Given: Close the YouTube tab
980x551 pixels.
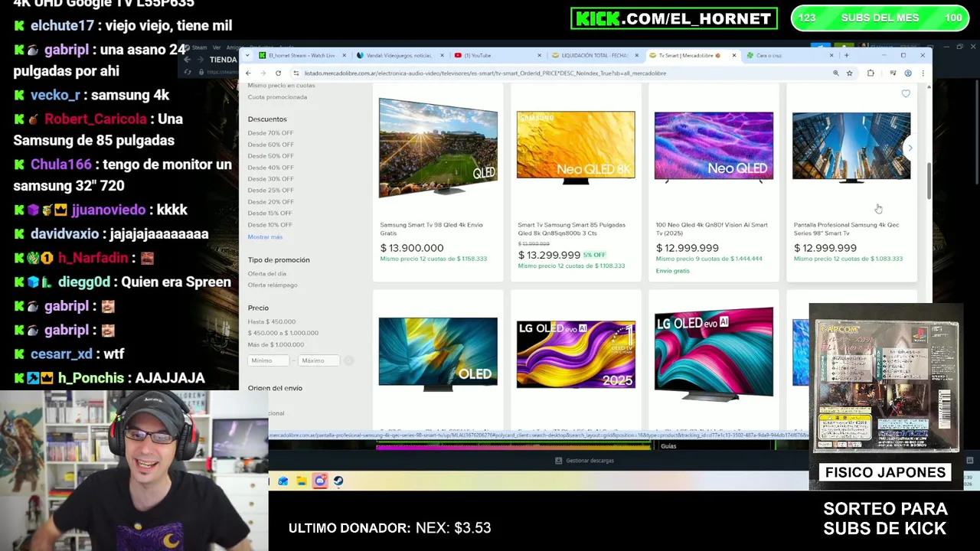Looking at the screenshot, I should pos(539,55).
